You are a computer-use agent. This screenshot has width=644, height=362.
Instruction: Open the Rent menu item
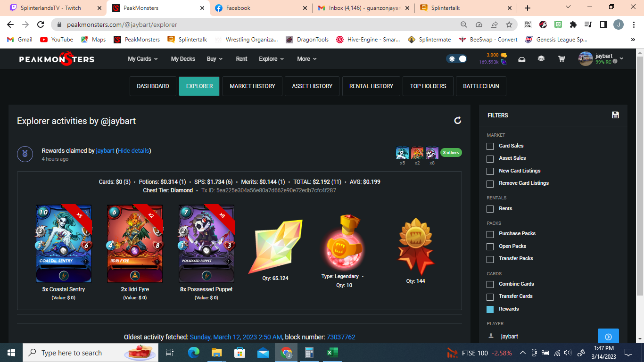241,59
